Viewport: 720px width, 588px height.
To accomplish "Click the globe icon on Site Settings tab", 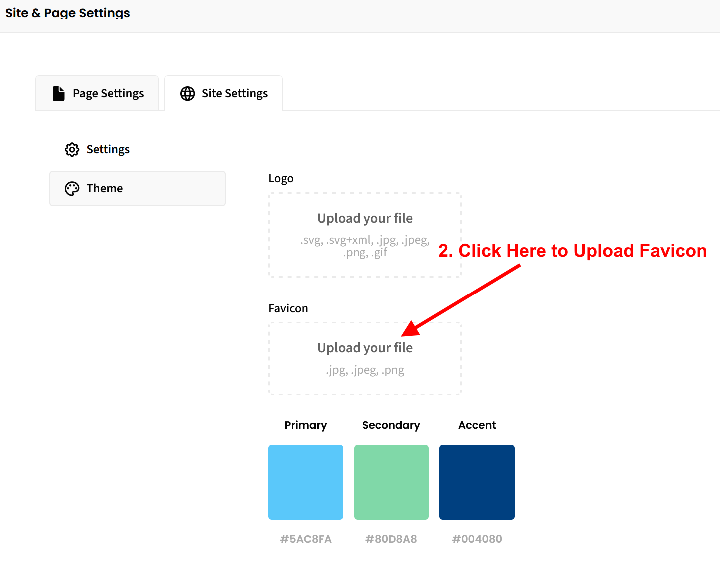I will tap(188, 93).
